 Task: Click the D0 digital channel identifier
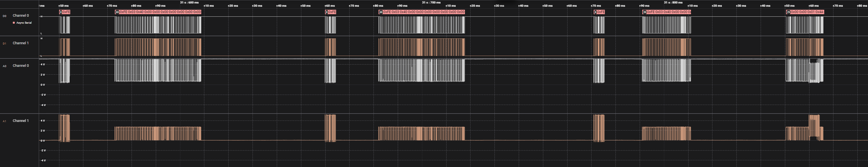pyautogui.click(x=4, y=16)
